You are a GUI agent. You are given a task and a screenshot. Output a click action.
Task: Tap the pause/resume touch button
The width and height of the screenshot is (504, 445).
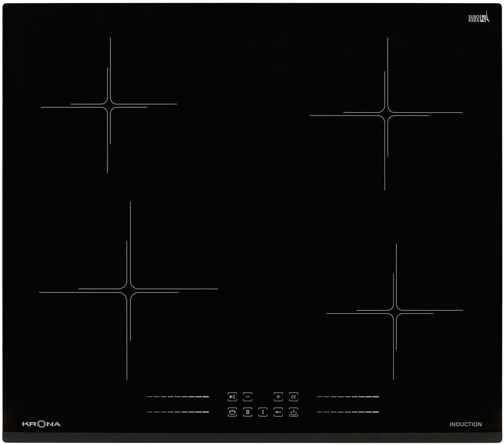tap(232, 397)
